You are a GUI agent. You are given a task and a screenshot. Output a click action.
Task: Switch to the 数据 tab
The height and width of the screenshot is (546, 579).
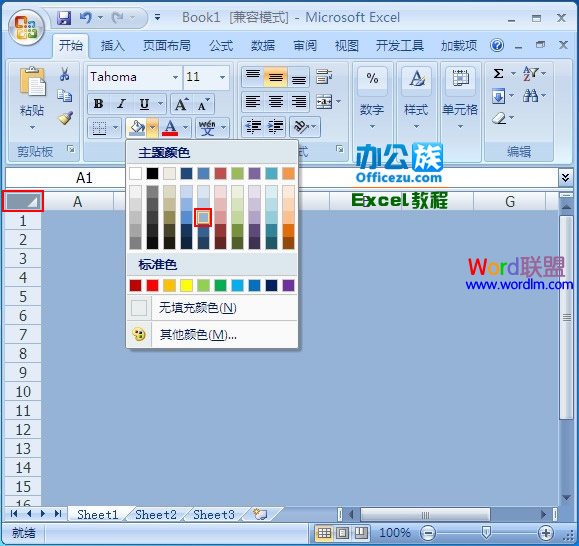point(263,46)
